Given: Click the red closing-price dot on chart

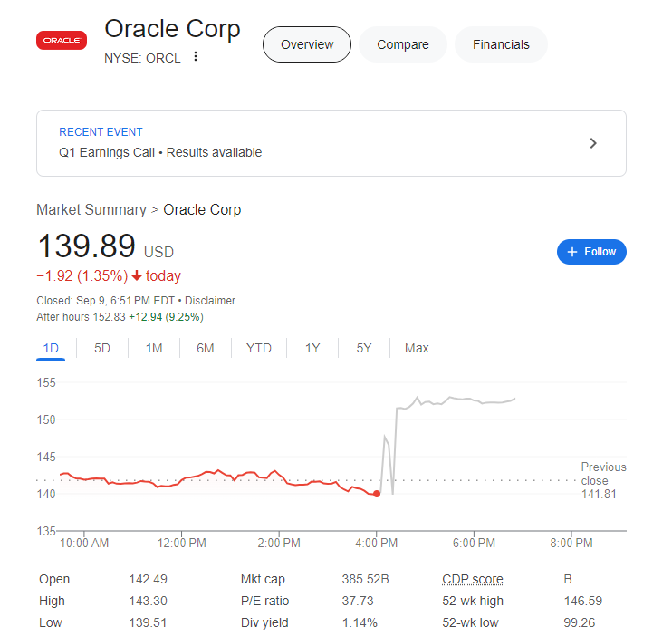Looking at the screenshot, I should (x=377, y=494).
